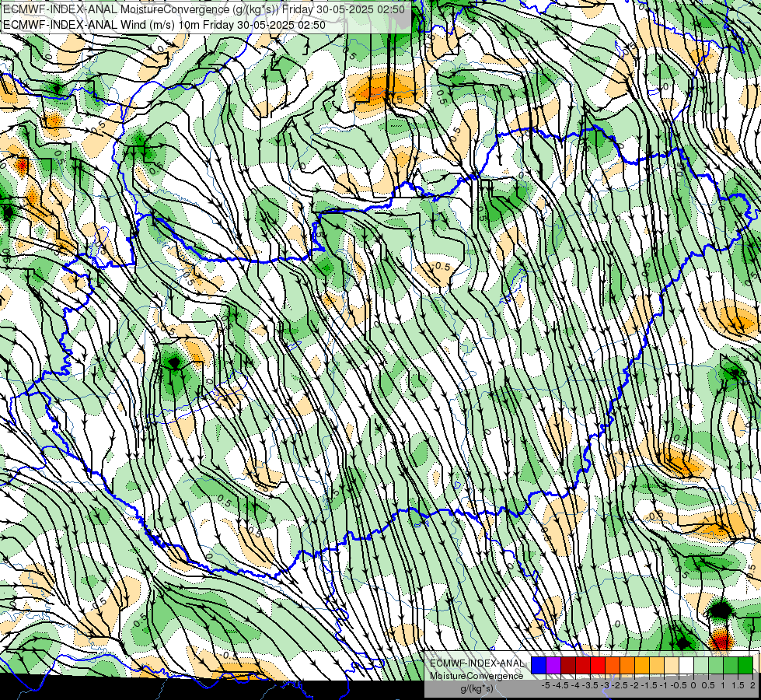
Task: Click the '-5' legend scale value
Action: click(x=546, y=685)
